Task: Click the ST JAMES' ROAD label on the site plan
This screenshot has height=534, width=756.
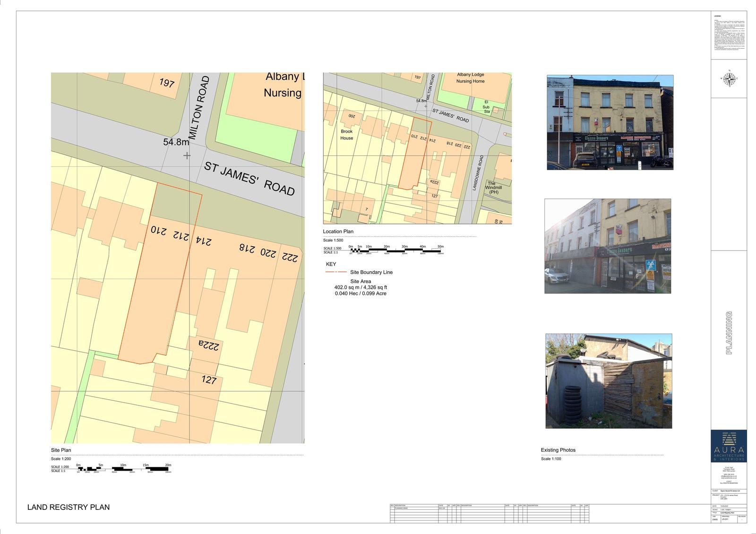Action: tap(249, 179)
